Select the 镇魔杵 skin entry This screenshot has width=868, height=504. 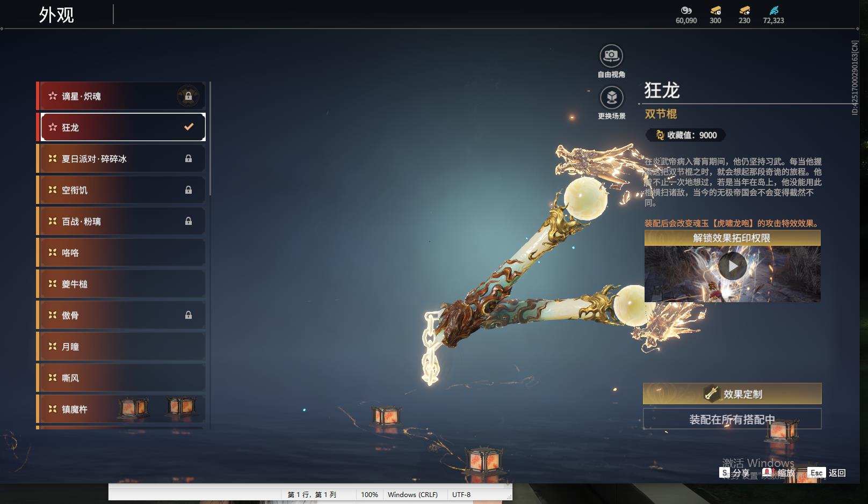click(x=121, y=409)
